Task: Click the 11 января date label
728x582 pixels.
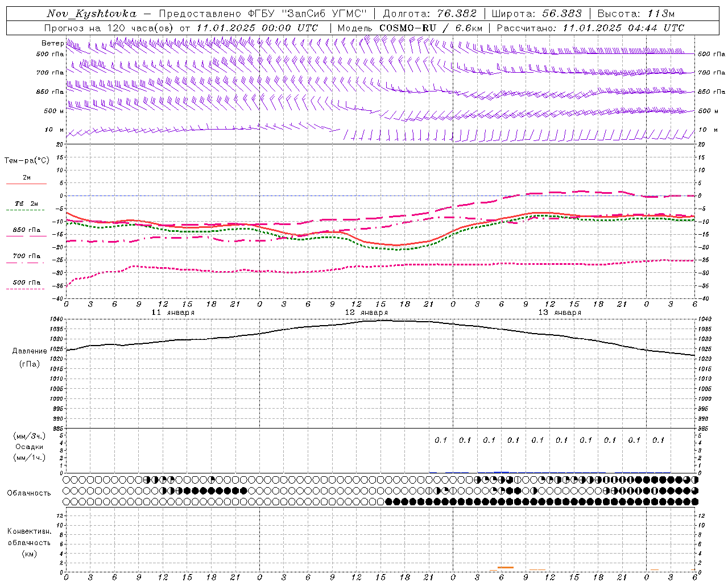Action: [173, 313]
